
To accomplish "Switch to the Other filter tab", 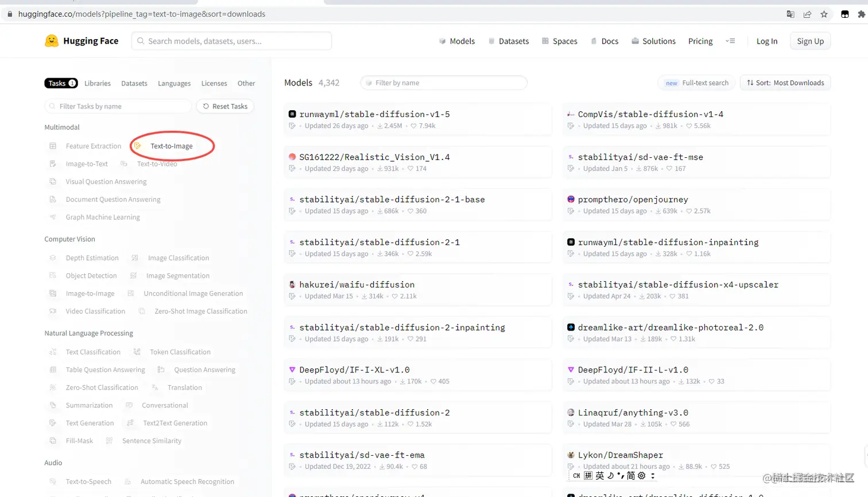I will click(x=246, y=83).
